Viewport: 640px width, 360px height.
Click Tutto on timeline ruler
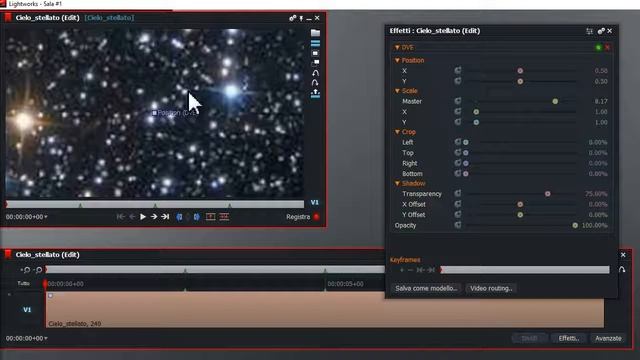[23, 283]
